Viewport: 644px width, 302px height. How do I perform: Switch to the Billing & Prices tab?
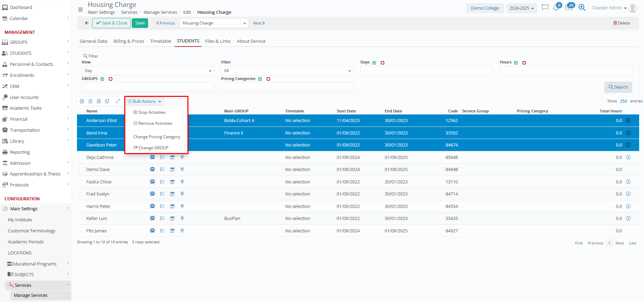click(x=129, y=41)
